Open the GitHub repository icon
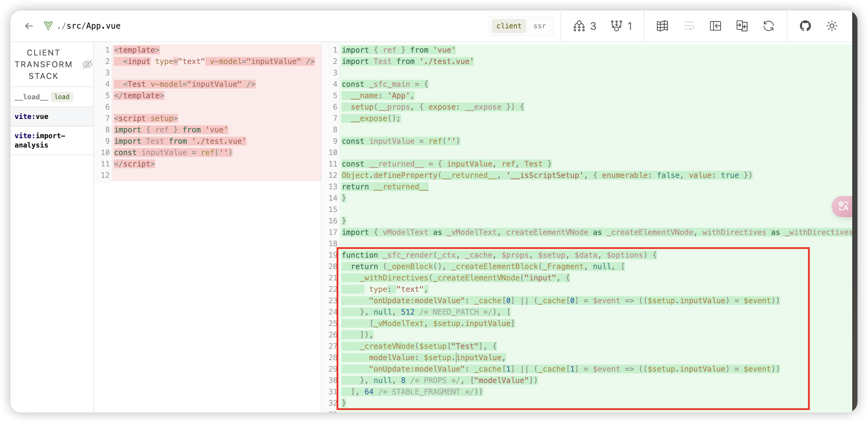 click(x=805, y=26)
